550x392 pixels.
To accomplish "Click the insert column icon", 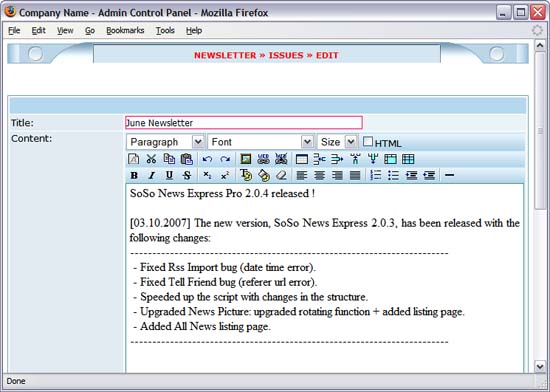I will (355, 159).
